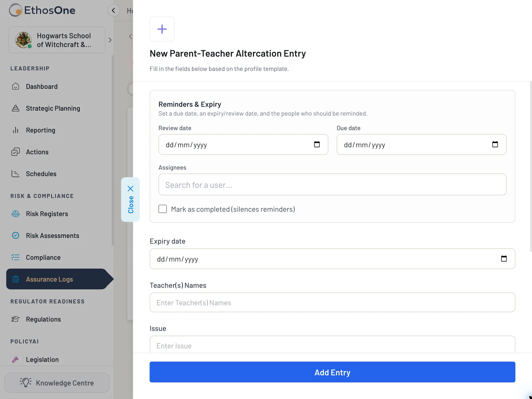Open the Risk Registers scales icon
Image resolution: width=532 pixels, height=399 pixels.
[x=16, y=214]
